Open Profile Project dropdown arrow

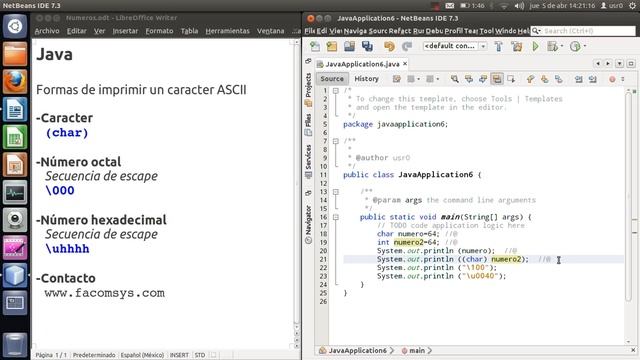(585, 46)
